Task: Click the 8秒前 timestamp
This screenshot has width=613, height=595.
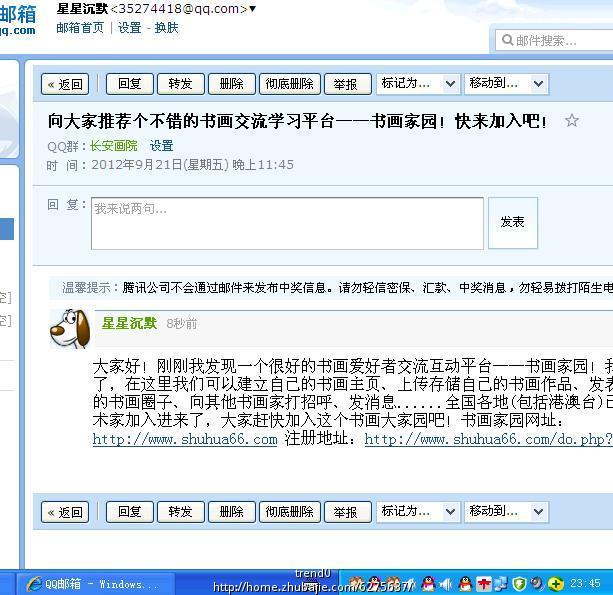Action: [x=181, y=324]
